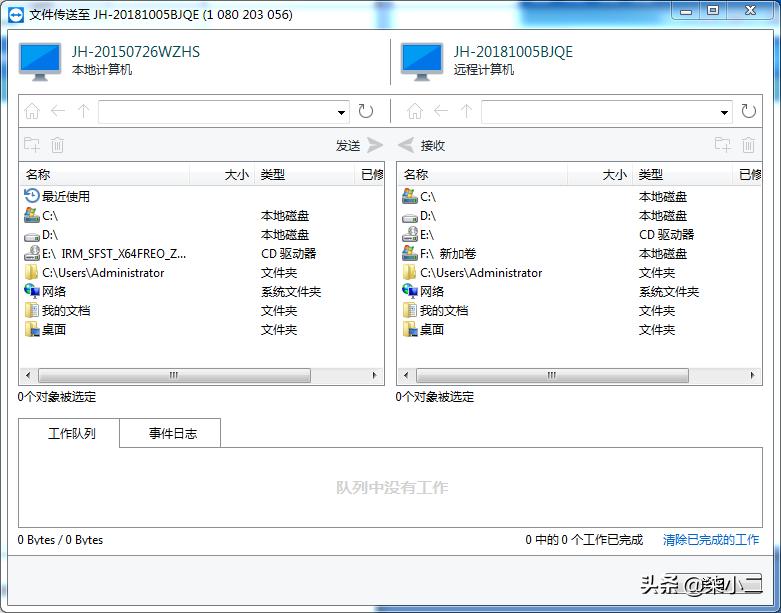Open local path dropdown arrow
781x613 pixels.
click(341, 113)
